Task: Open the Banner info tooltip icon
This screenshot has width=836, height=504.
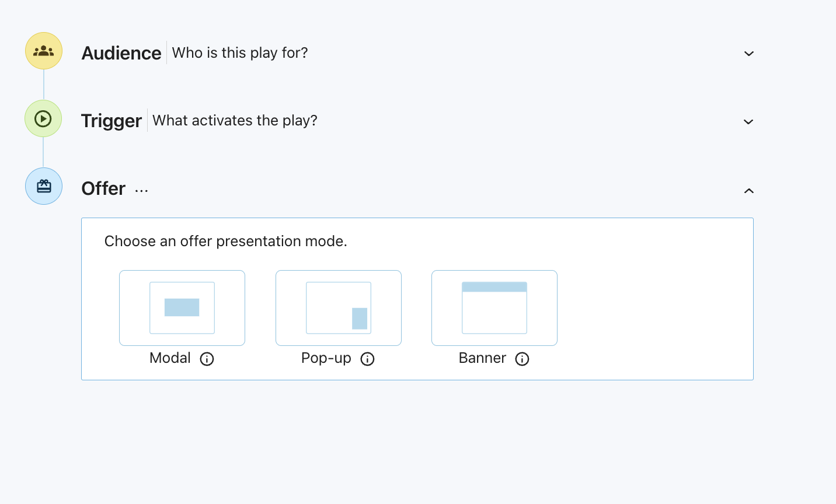Action: tap(522, 359)
